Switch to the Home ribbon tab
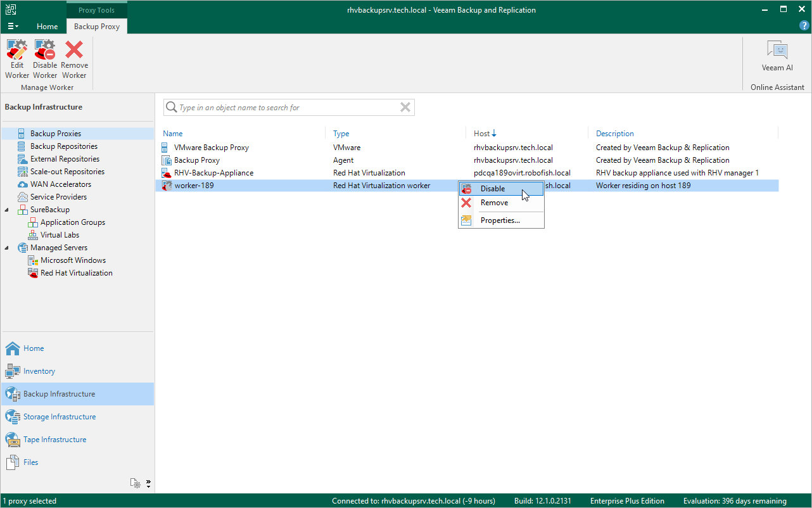812x508 pixels. tap(48, 27)
